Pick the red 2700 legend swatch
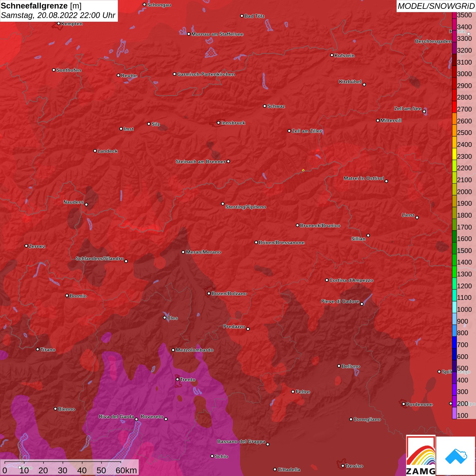476x476 pixels. pyautogui.click(x=454, y=107)
